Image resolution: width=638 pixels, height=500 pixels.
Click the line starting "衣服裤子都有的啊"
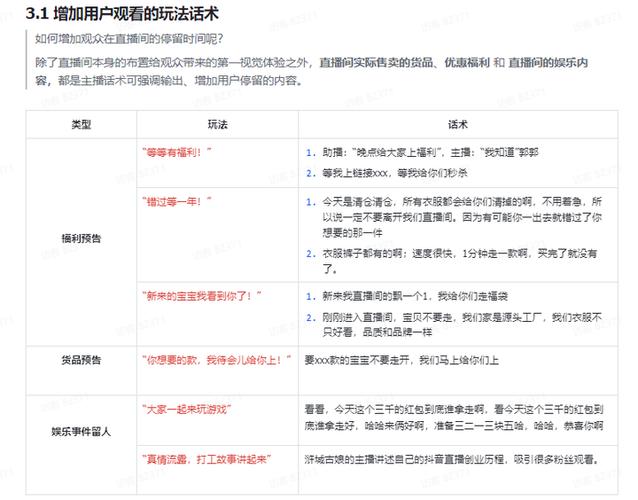coord(460,261)
